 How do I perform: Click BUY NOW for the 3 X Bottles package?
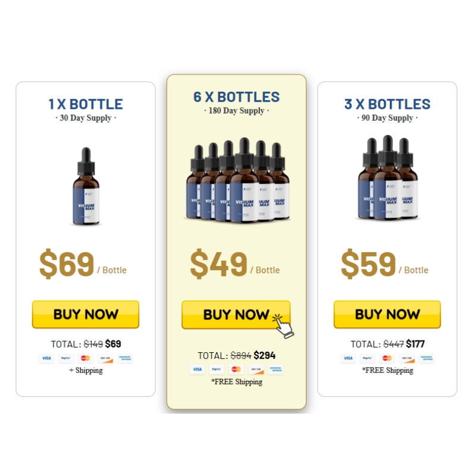pyautogui.click(x=387, y=314)
